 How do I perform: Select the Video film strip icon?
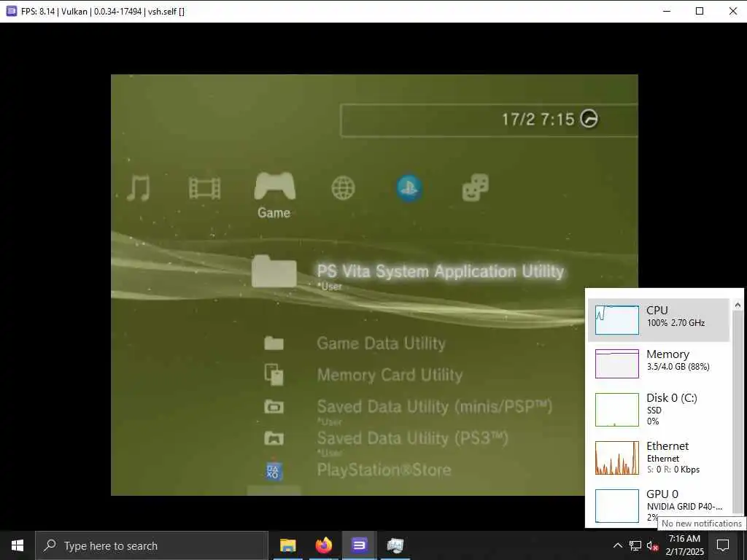click(x=205, y=188)
